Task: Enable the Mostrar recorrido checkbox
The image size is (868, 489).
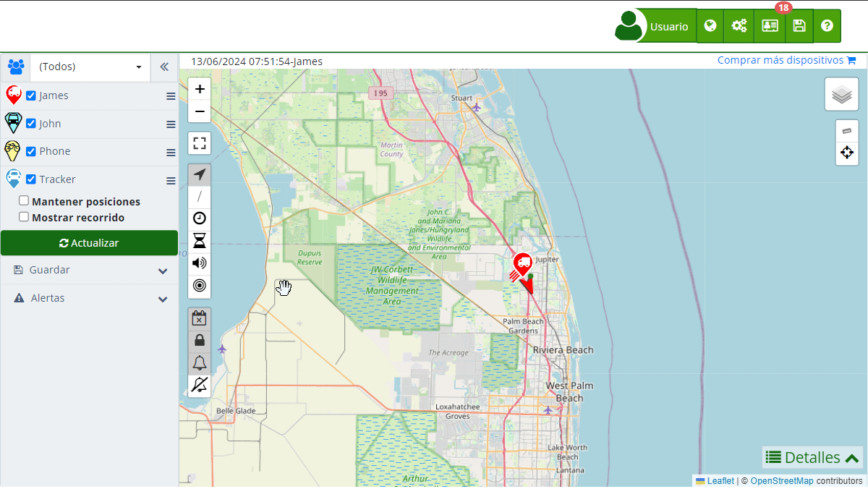Action: click(x=24, y=217)
